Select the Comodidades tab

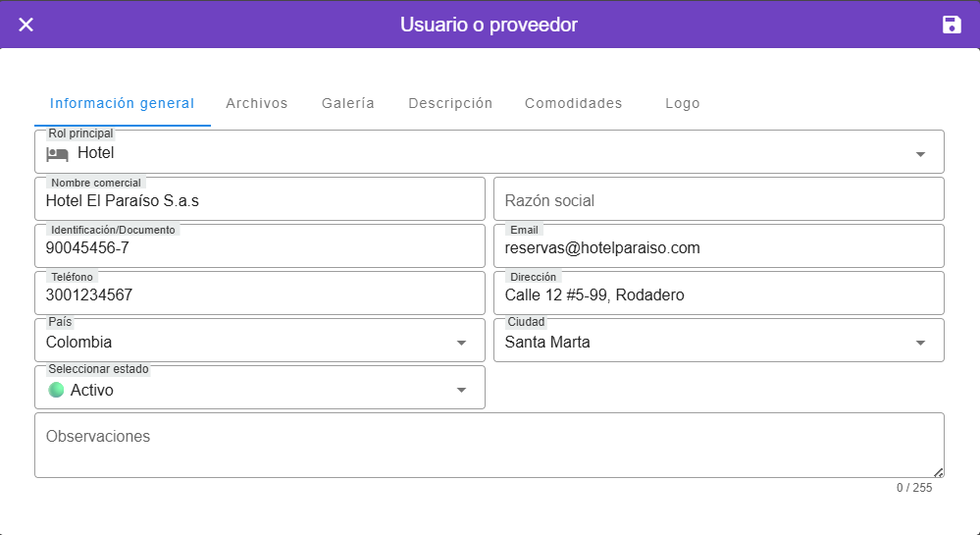click(x=574, y=103)
